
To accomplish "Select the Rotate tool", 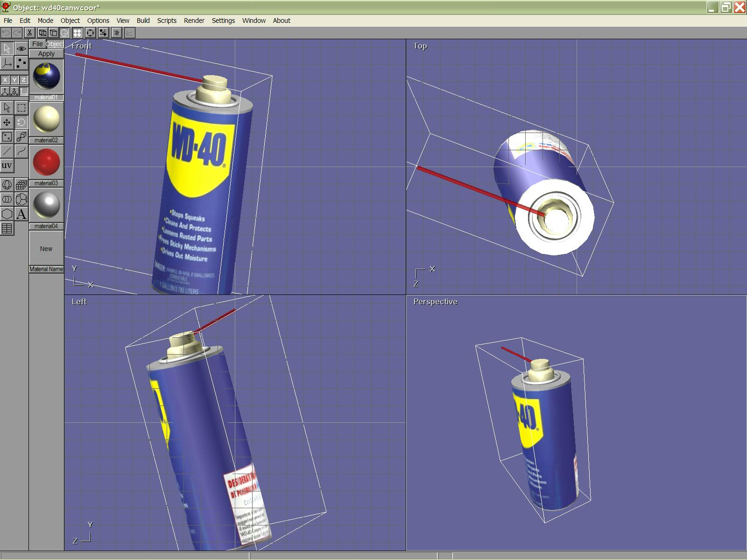I will 21,122.
